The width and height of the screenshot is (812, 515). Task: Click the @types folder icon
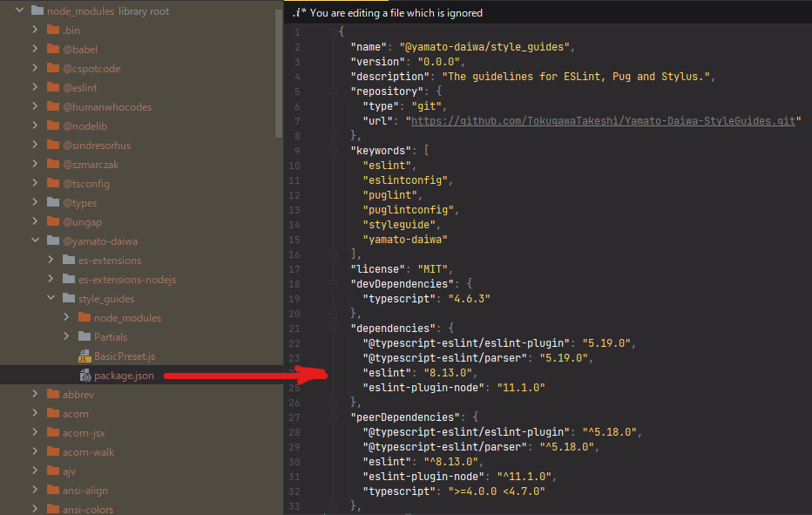[53, 202]
